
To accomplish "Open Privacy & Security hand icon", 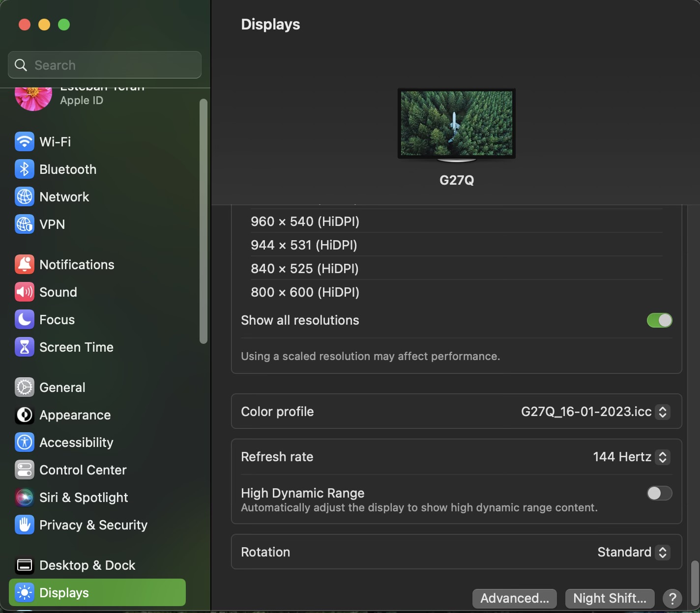I will tap(25, 525).
